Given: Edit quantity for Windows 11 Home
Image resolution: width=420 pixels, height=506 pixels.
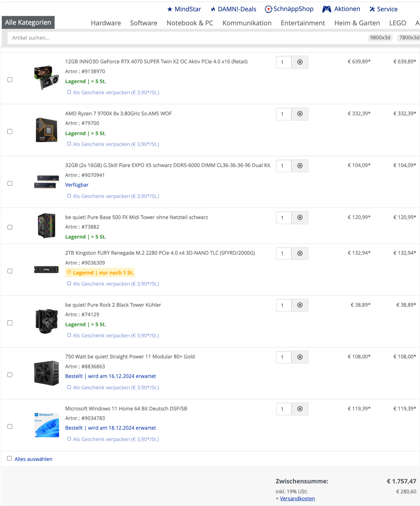Looking at the screenshot, I should (x=284, y=409).
